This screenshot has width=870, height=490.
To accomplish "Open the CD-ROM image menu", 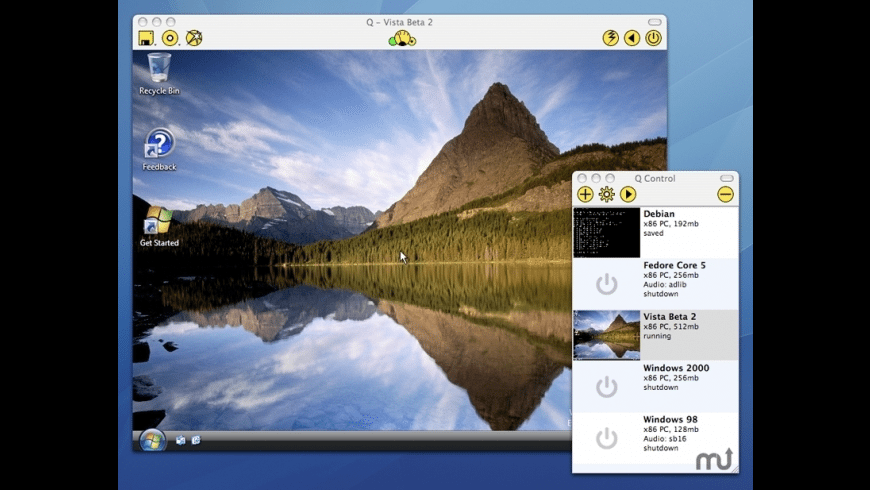I will (x=170, y=38).
